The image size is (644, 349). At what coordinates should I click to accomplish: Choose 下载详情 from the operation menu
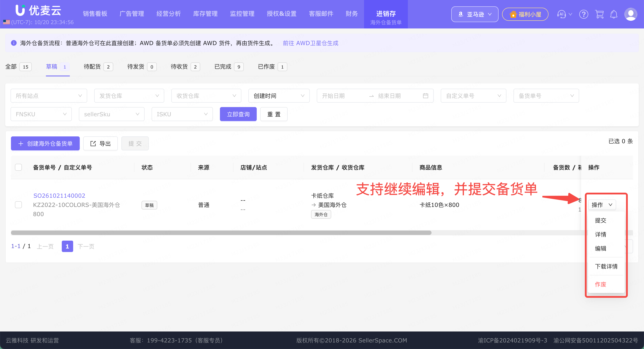coord(606,266)
